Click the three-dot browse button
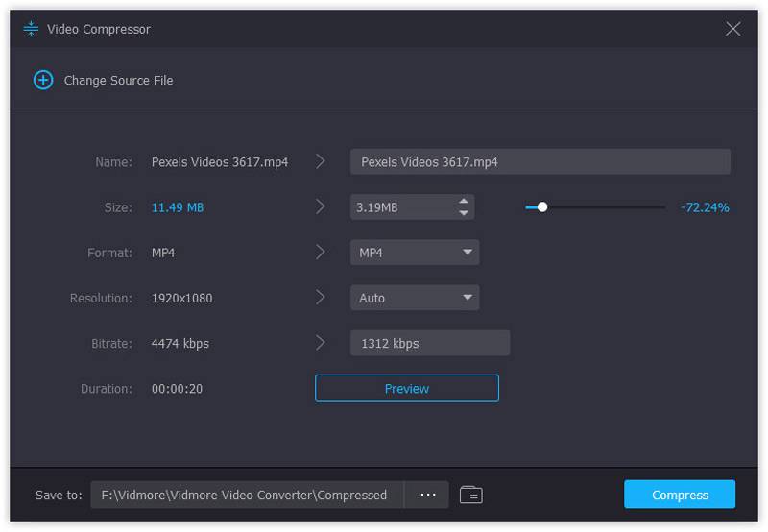Image resolution: width=768 pixels, height=532 pixels. click(427, 495)
